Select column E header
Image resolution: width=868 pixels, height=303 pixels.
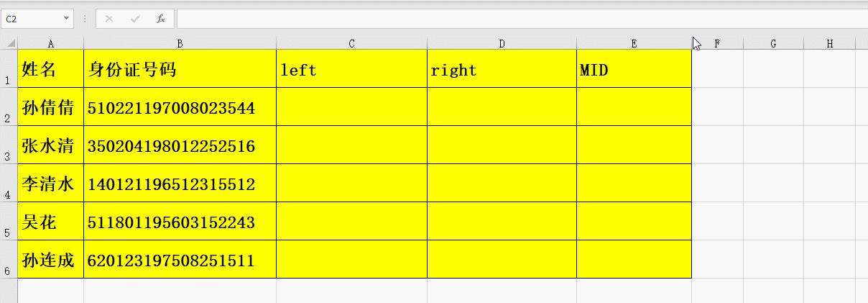pyautogui.click(x=634, y=44)
